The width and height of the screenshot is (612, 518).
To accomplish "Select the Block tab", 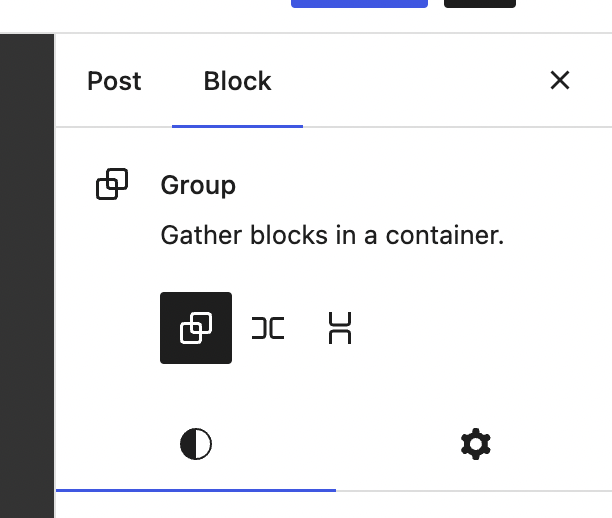I will [x=237, y=81].
